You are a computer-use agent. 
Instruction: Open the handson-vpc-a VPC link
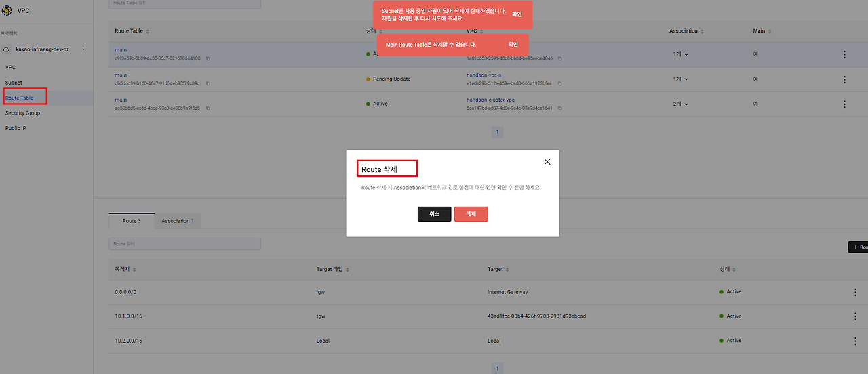[x=484, y=75]
